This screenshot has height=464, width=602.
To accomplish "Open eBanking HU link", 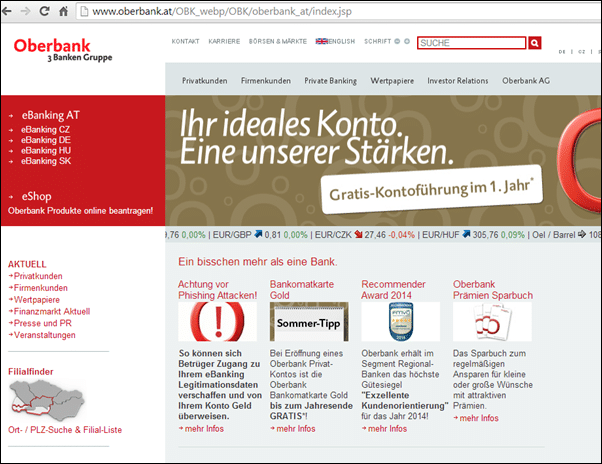I will coord(46,150).
